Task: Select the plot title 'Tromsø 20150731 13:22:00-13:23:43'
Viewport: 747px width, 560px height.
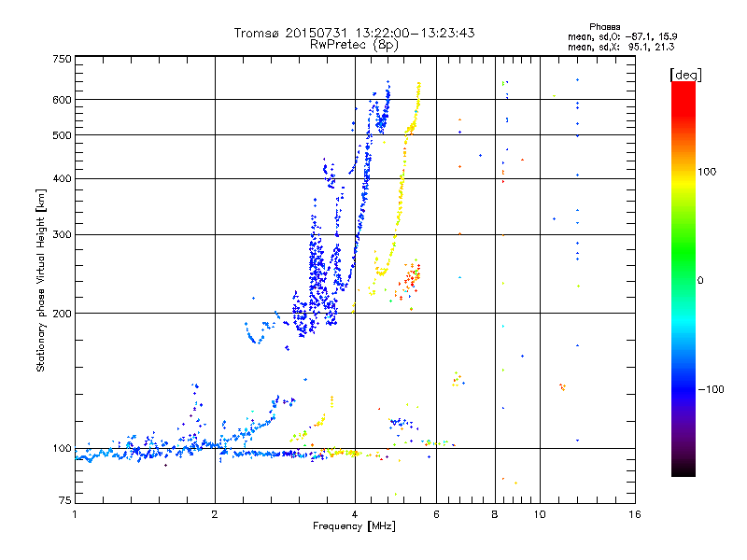Action: click(354, 33)
